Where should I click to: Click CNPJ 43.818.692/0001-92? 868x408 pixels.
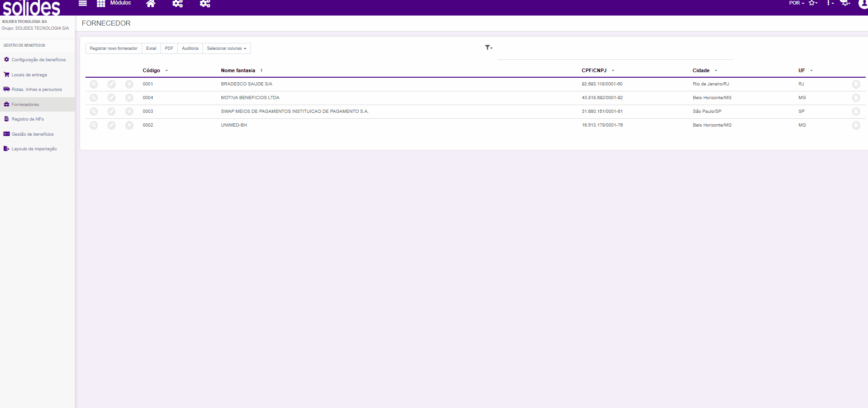[602, 98]
